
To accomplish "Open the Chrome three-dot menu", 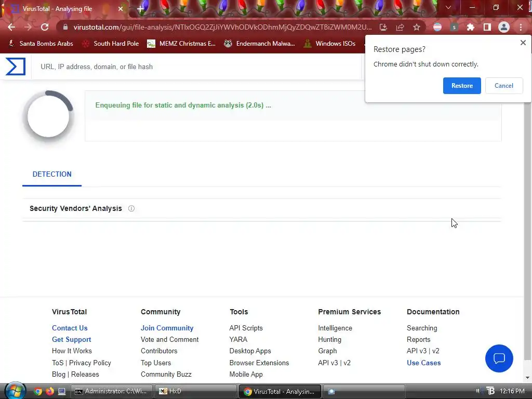I will tap(521, 27).
